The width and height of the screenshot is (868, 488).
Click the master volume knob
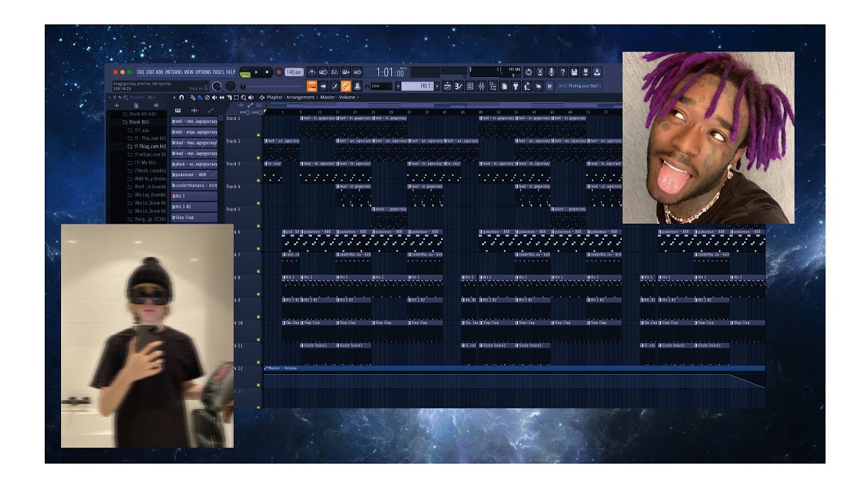(x=217, y=86)
